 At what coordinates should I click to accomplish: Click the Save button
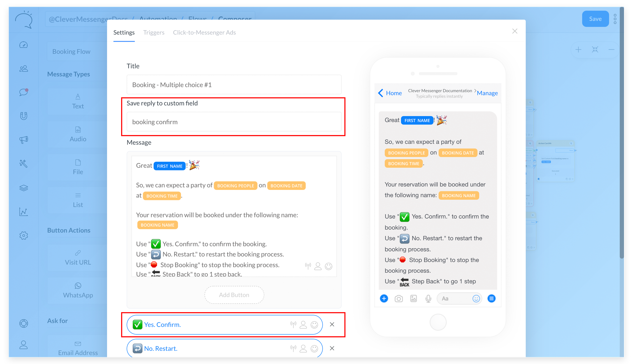(595, 19)
